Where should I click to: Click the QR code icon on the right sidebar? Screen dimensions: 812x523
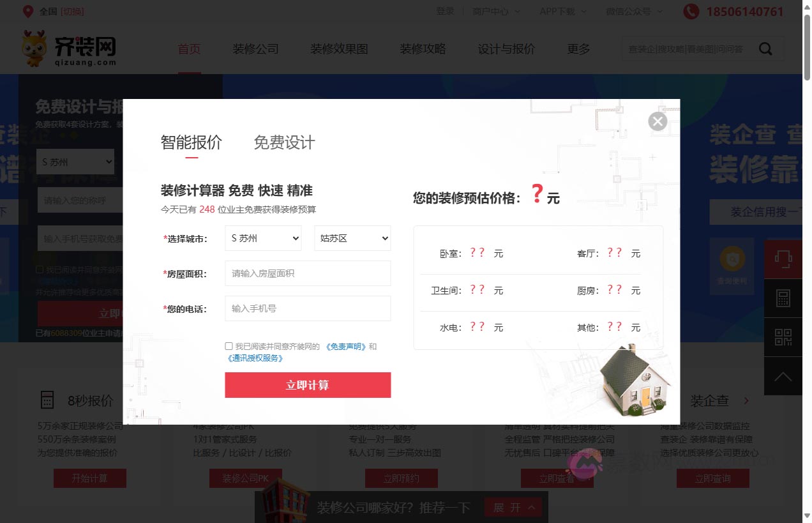click(783, 337)
